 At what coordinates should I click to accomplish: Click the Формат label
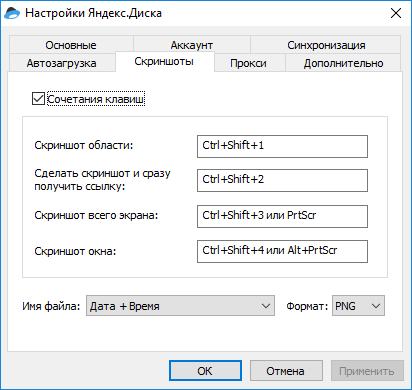pos(307,306)
